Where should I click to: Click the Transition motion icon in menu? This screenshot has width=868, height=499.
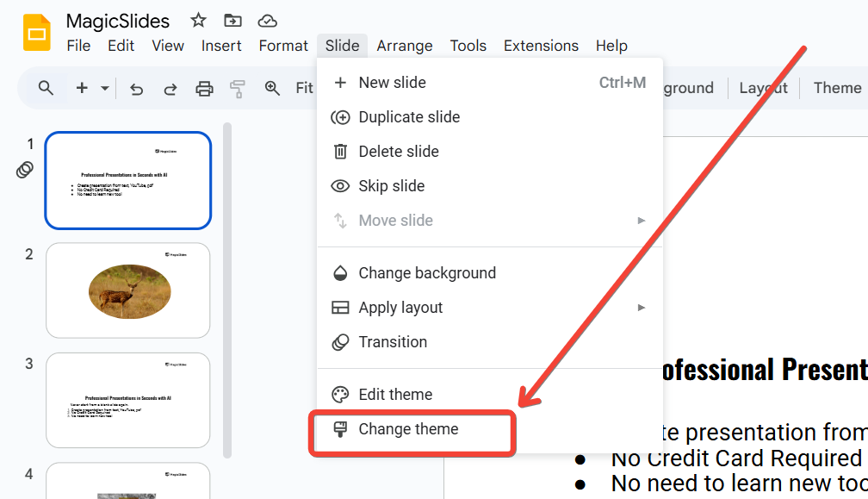coord(340,342)
